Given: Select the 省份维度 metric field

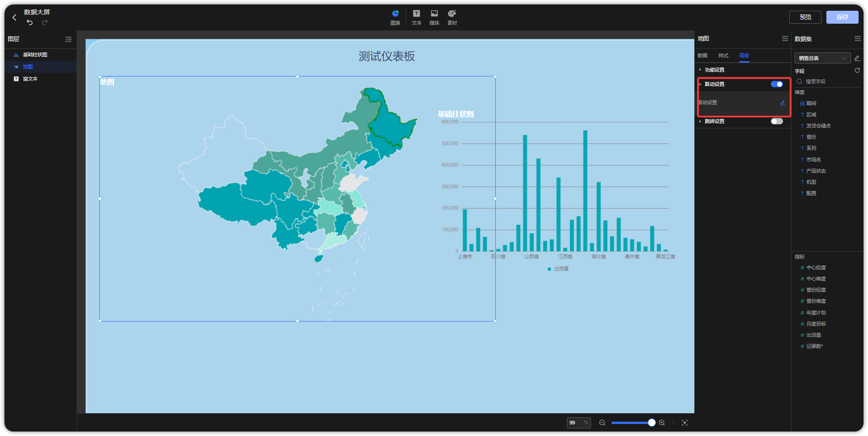Looking at the screenshot, I should (x=816, y=301).
